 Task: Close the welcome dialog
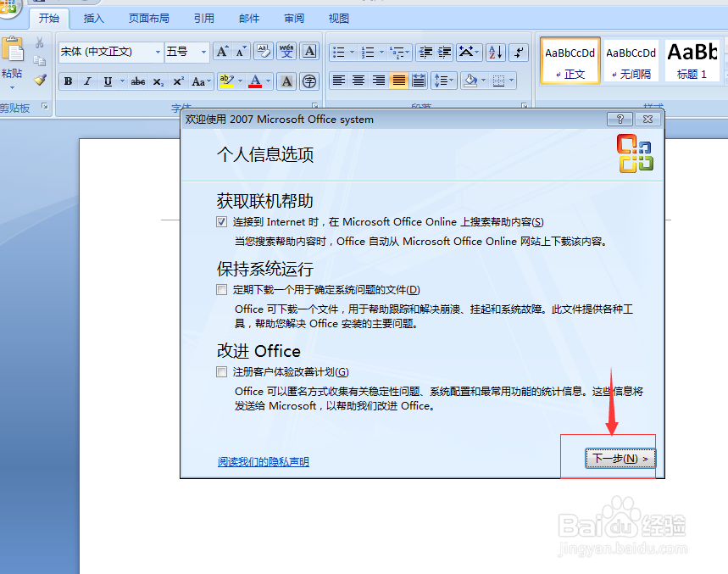pyautogui.click(x=647, y=120)
